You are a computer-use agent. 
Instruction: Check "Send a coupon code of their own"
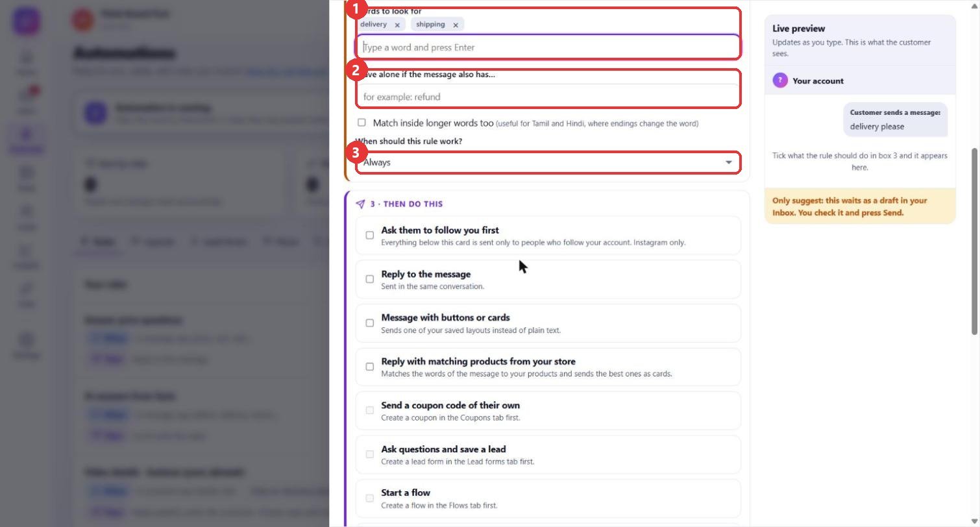tap(370, 410)
